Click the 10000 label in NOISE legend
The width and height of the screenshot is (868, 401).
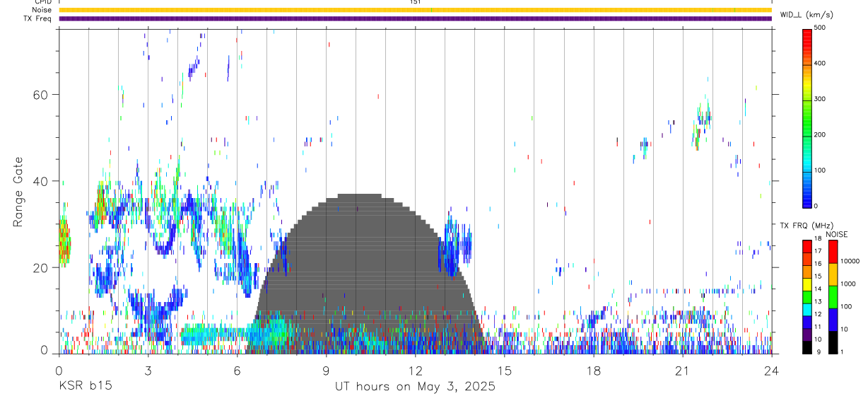coord(850,261)
